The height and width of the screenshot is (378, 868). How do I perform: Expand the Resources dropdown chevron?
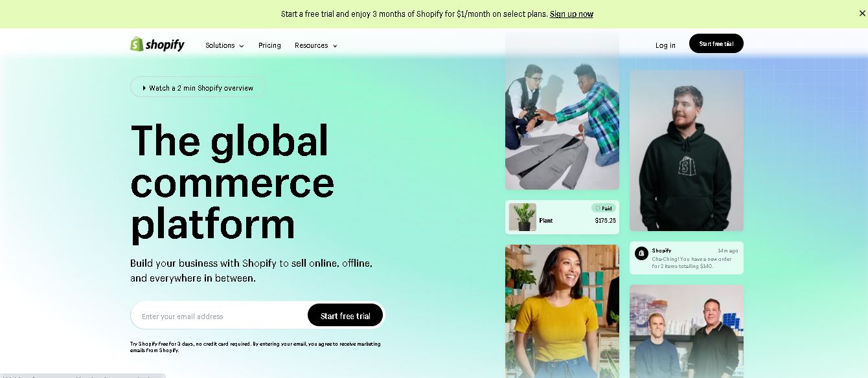point(334,46)
